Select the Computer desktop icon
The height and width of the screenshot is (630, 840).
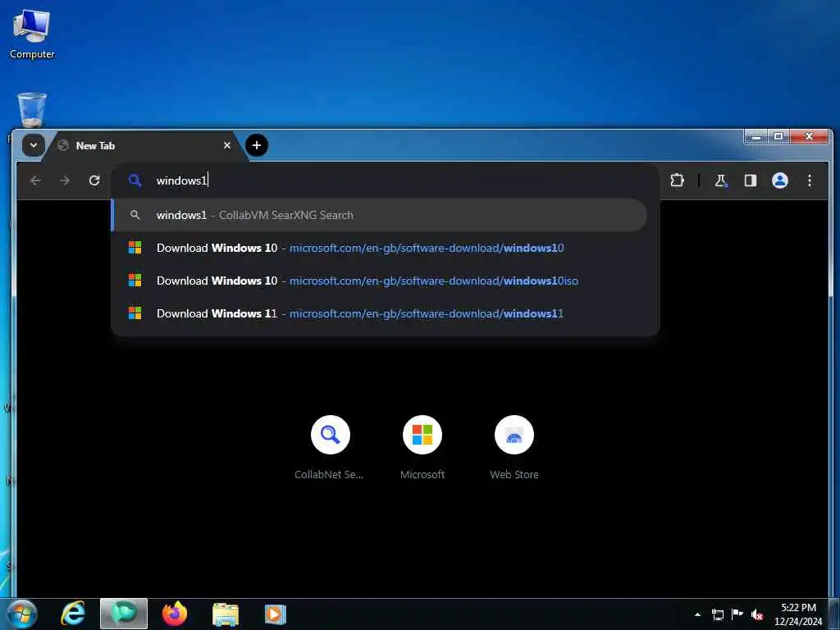(x=32, y=35)
